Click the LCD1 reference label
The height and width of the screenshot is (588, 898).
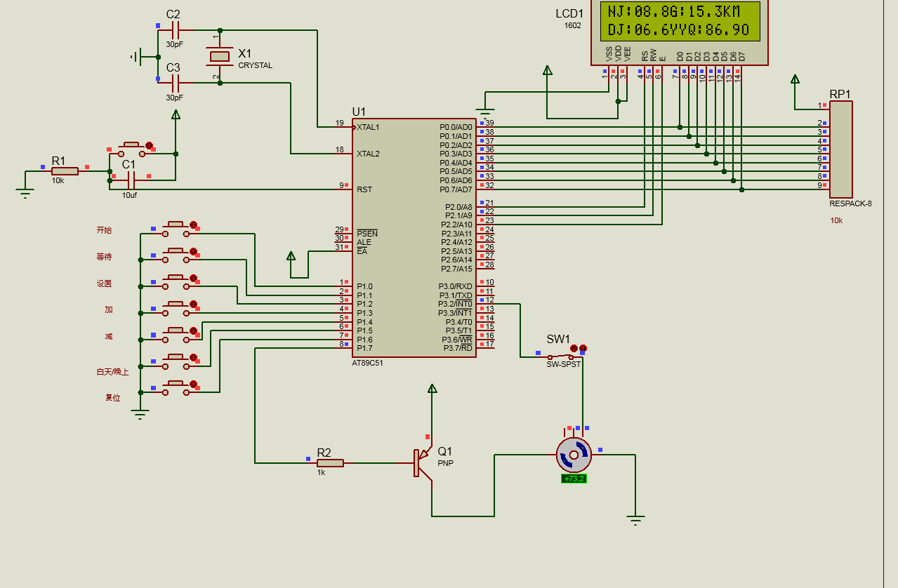(x=569, y=14)
